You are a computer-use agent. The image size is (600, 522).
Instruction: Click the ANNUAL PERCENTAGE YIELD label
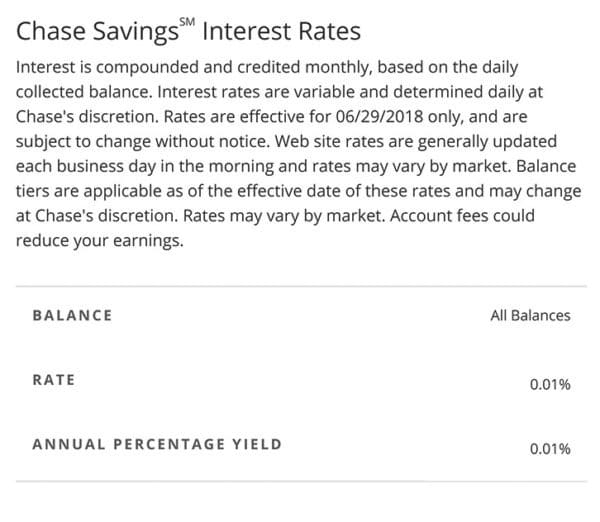point(157,444)
